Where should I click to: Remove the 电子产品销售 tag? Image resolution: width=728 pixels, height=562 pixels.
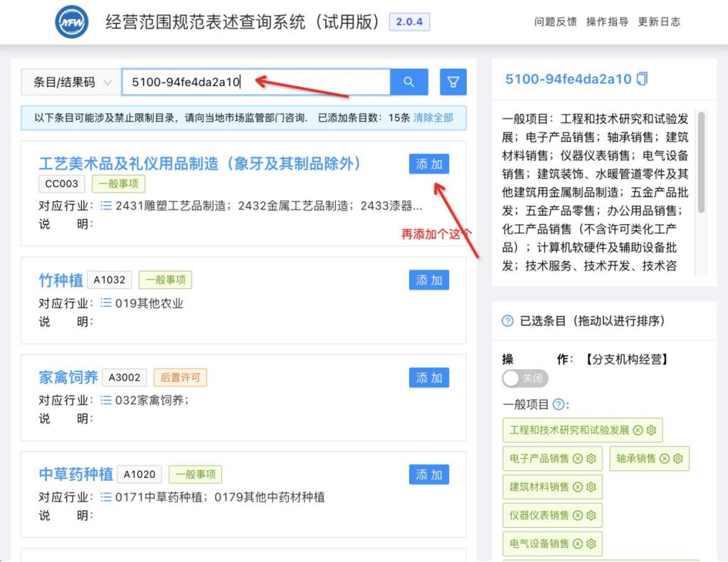pyautogui.click(x=578, y=459)
